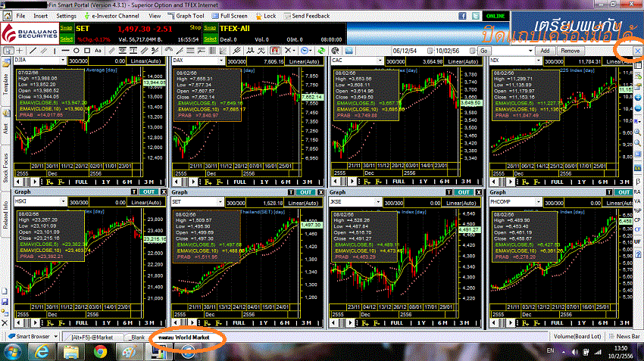Select the ellipse drawing tool
The image size is (644, 361).
(77, 51)
